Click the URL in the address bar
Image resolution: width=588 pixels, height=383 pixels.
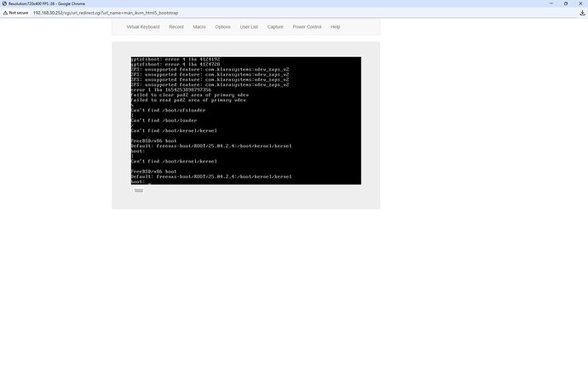pyautogui.click(x=106, y=13)
